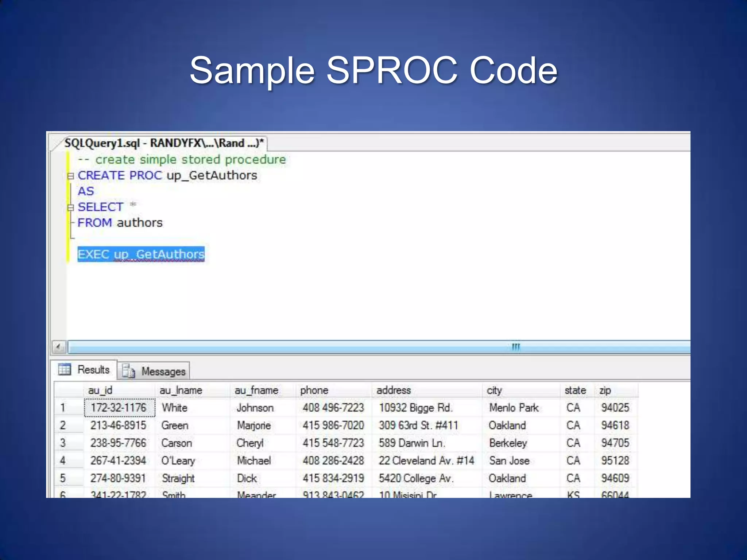Click the zip column header
The image size is (747, 560).
pos(617,390)
